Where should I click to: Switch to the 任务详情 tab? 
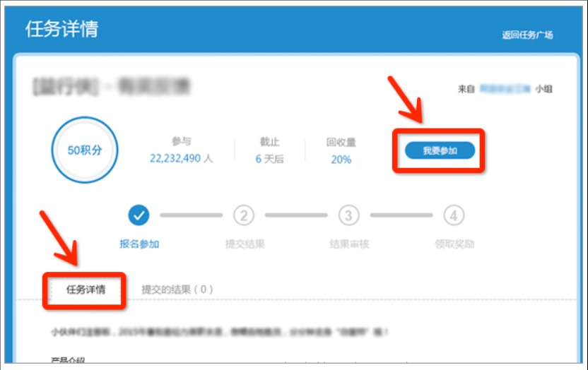coord(86,290)
